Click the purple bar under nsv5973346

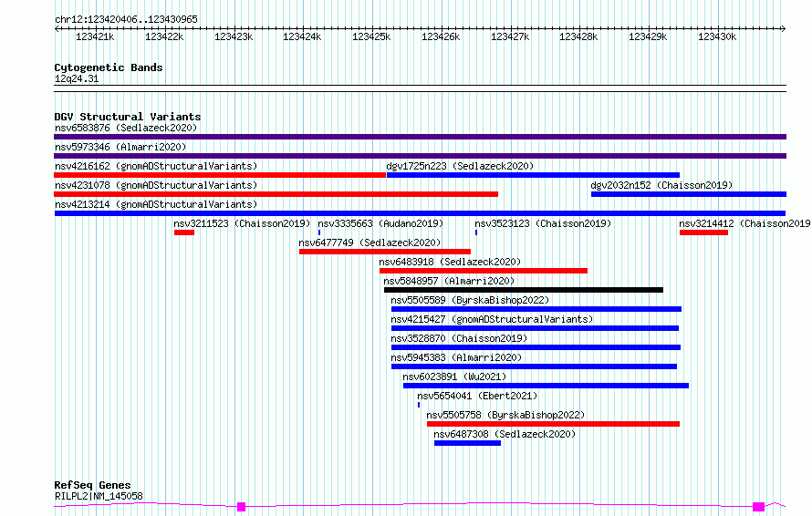point(420,156)
